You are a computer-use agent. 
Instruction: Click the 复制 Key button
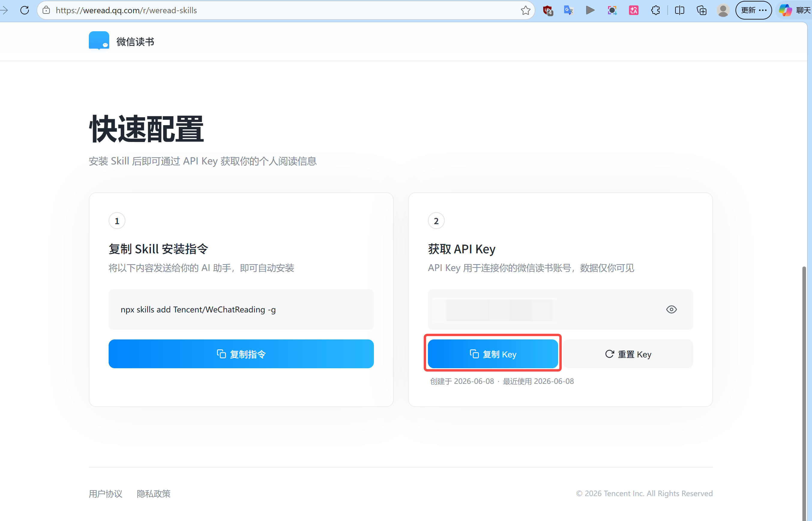click(493, 354)
